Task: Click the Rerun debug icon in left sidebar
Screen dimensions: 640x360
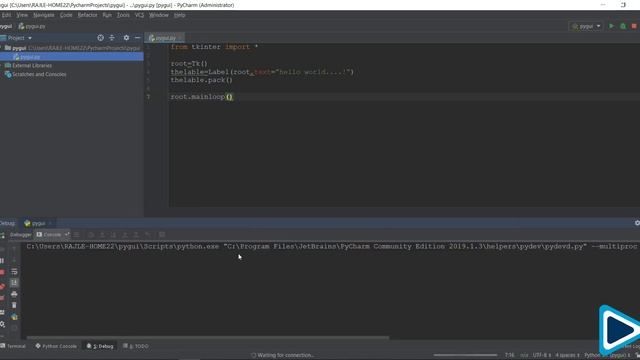Action: pos(2,236)
